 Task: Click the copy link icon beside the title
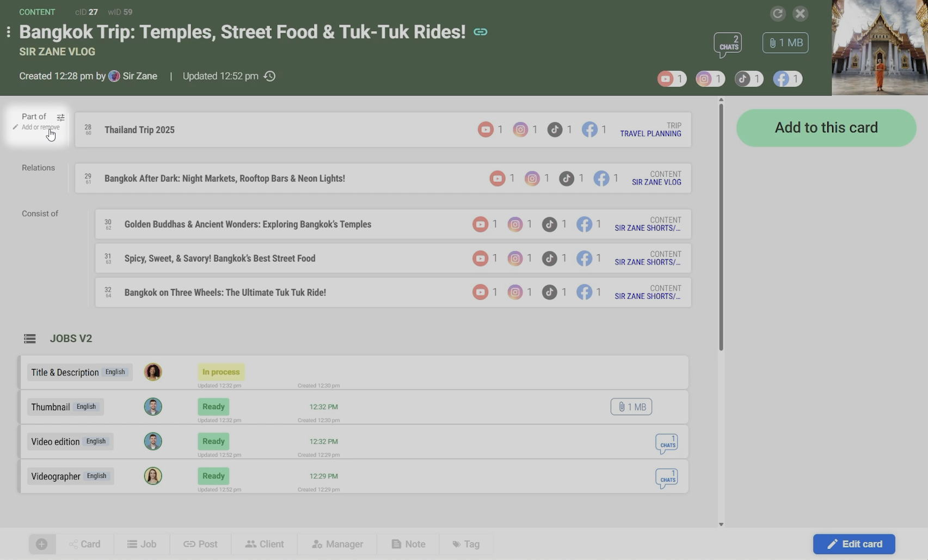(x=480, y=32)
